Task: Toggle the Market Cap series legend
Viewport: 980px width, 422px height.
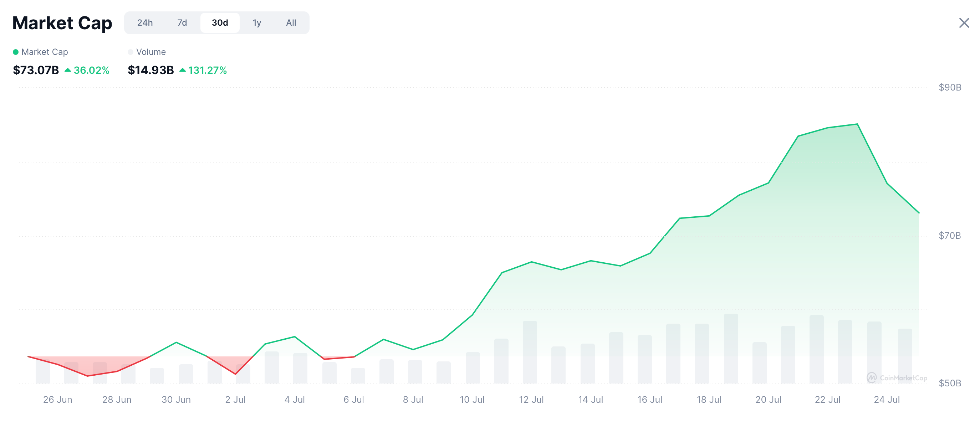Action: click(40, 52)
